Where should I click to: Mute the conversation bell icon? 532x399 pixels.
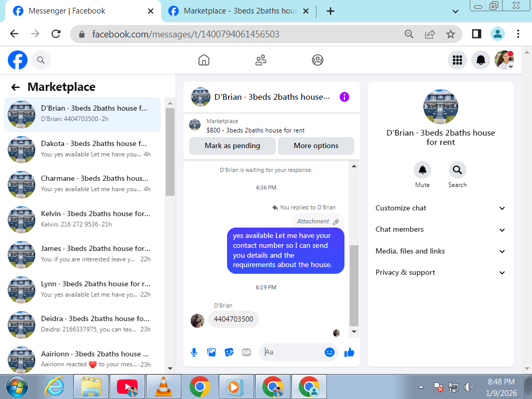point(422,170)
